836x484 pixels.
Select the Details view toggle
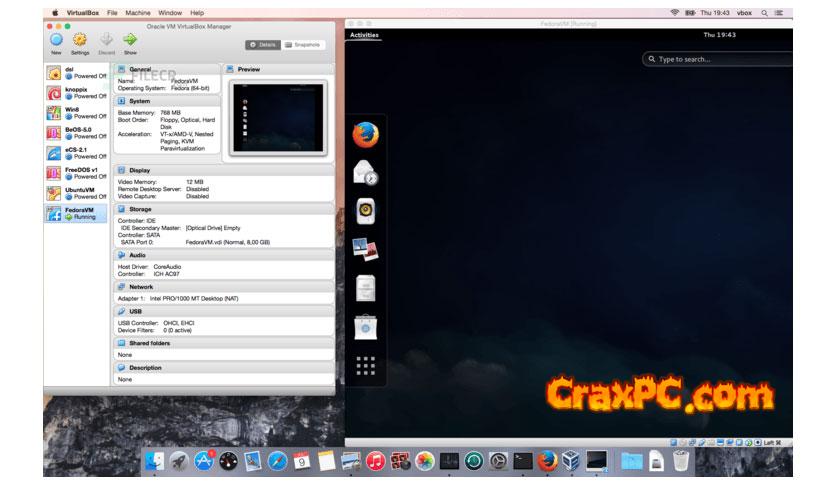point(262,45)
